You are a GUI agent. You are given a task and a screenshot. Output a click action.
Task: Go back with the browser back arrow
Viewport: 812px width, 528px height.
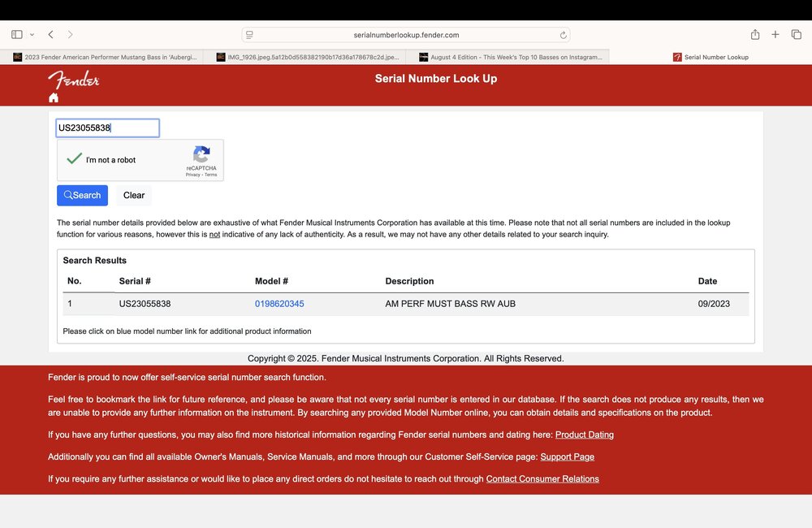tap(50, 35)
